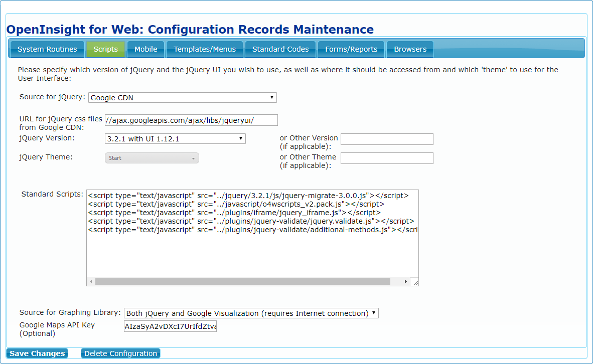Click the Save Changes button
The width and height of the screenshot is (593, 364).
pyautogui.click(x=37, y=353)
